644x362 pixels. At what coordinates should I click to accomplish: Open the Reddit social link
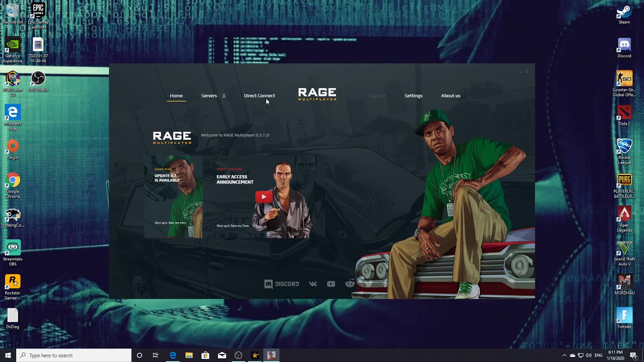pos(350,284)
